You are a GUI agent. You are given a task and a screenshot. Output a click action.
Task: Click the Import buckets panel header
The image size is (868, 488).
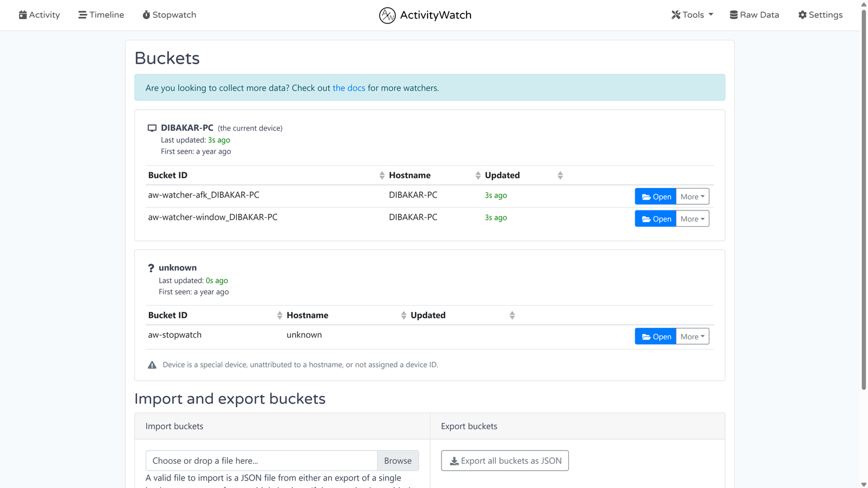(x=282, y=426)
